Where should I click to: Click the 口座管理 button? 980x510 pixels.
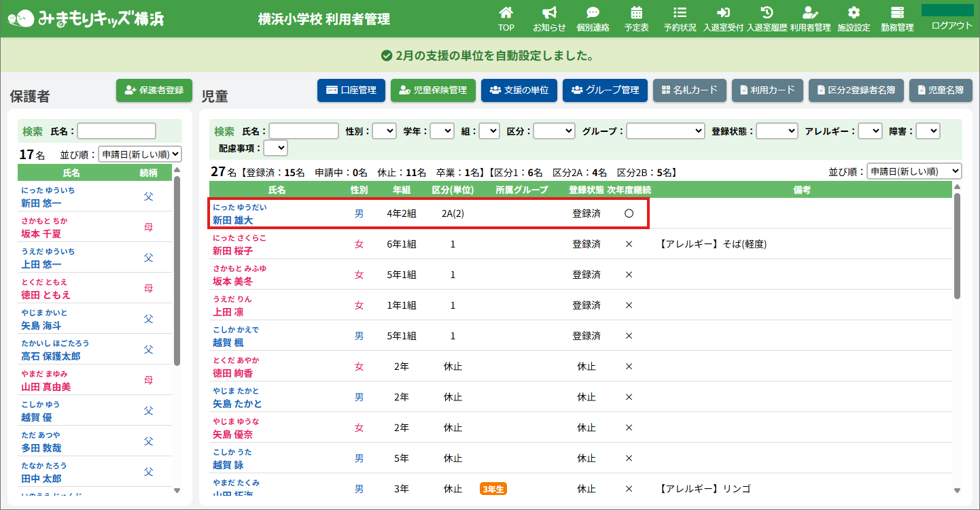(351, 90)
